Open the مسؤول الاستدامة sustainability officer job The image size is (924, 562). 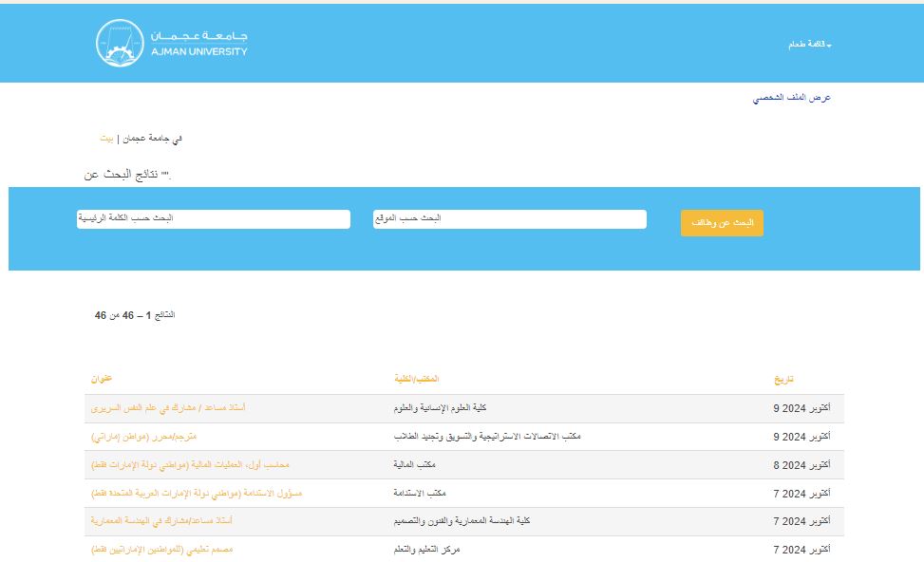[x=197, y=494]
